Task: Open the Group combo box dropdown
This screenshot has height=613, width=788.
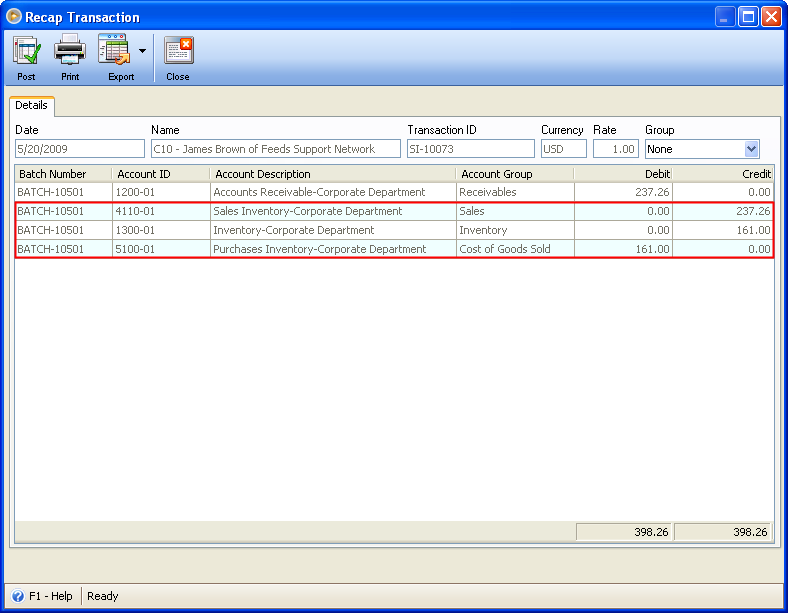Action: click(x=751, y=149)
